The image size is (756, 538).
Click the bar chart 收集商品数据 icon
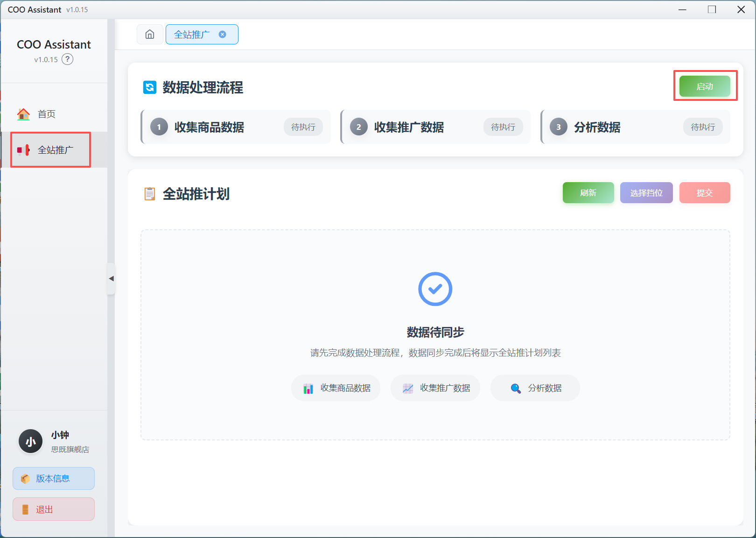308,388
